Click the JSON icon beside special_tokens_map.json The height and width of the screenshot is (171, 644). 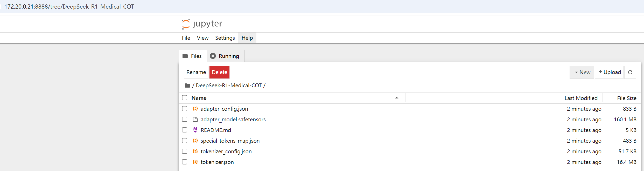point(195,141)
